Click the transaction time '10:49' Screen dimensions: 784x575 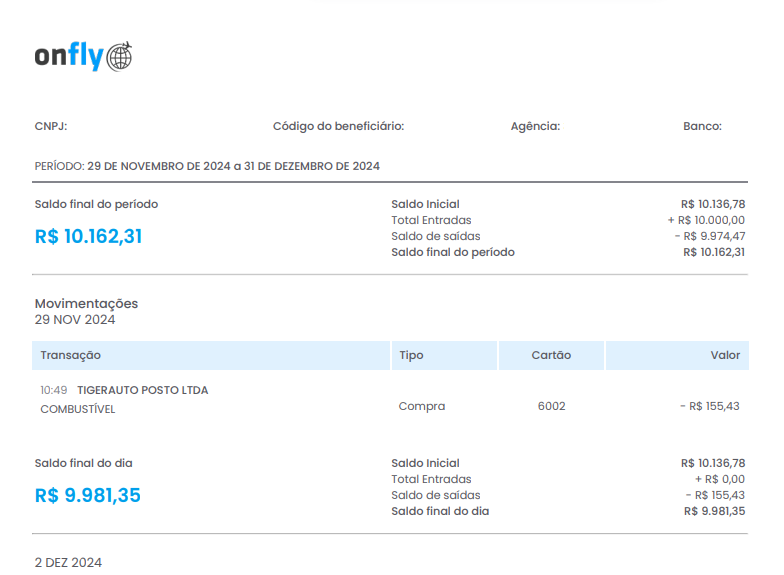[x=54, y=390]
